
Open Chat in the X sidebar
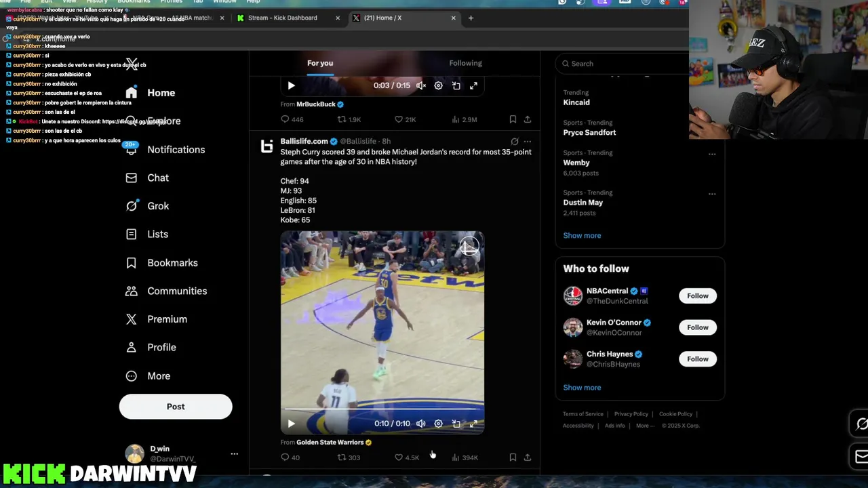coord(147,178)
